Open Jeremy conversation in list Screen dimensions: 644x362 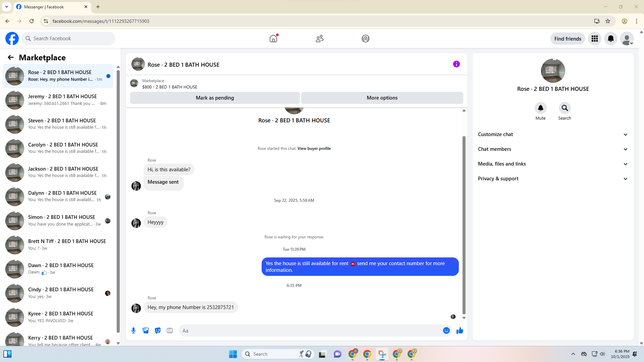(58, 100)
